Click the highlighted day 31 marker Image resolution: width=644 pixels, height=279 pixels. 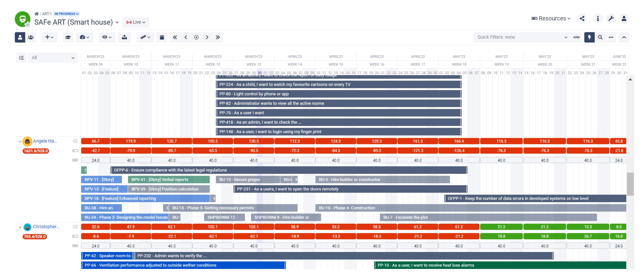[259, 73]
